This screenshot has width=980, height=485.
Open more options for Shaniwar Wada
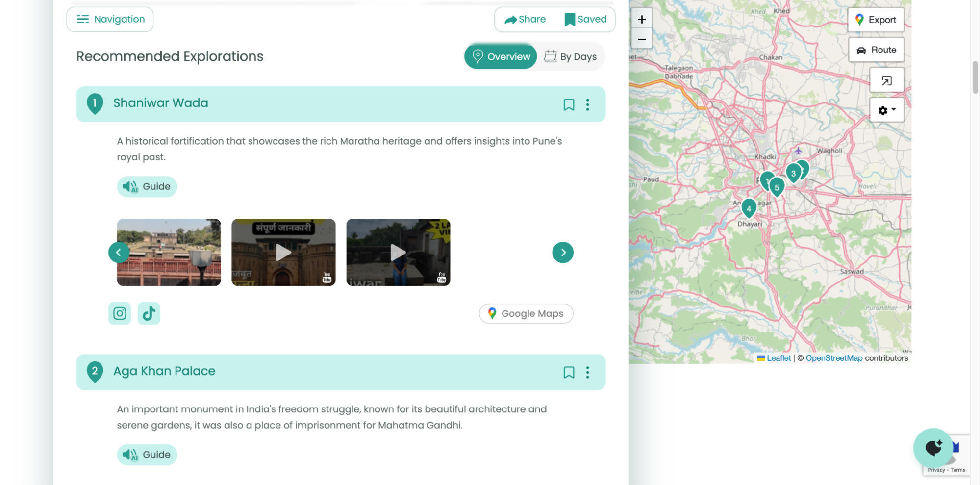coord(587,104)
